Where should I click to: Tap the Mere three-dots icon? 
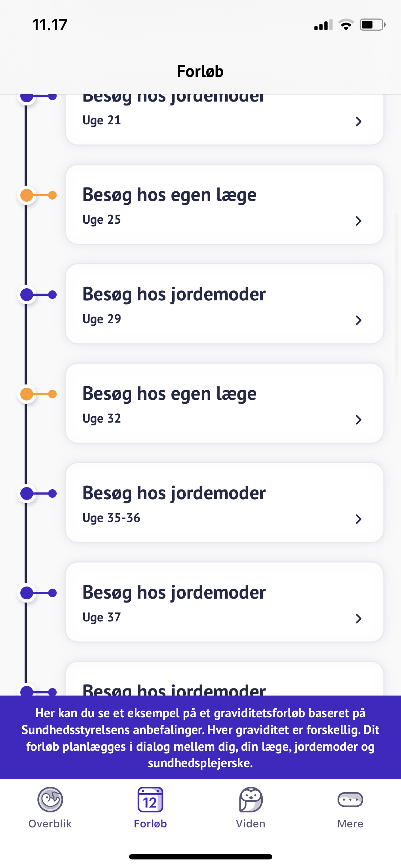click(x=350, y=799)
